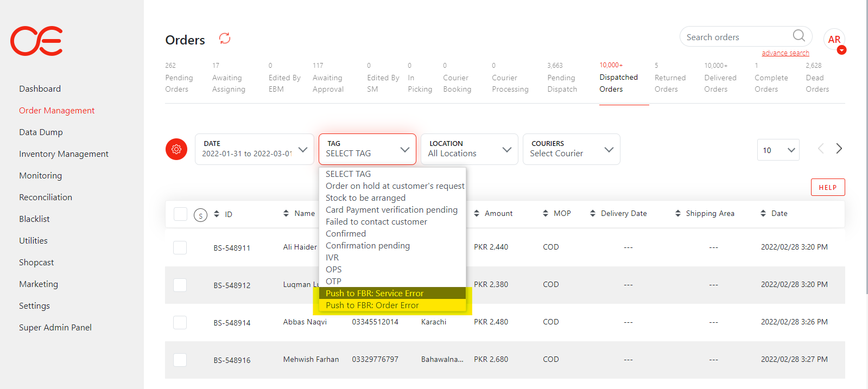Image resolution: width=868 pixels, height=389 pixels.
Task: Click the refresh orders icon
Action: pyautogui.click(x=225, y=39)
